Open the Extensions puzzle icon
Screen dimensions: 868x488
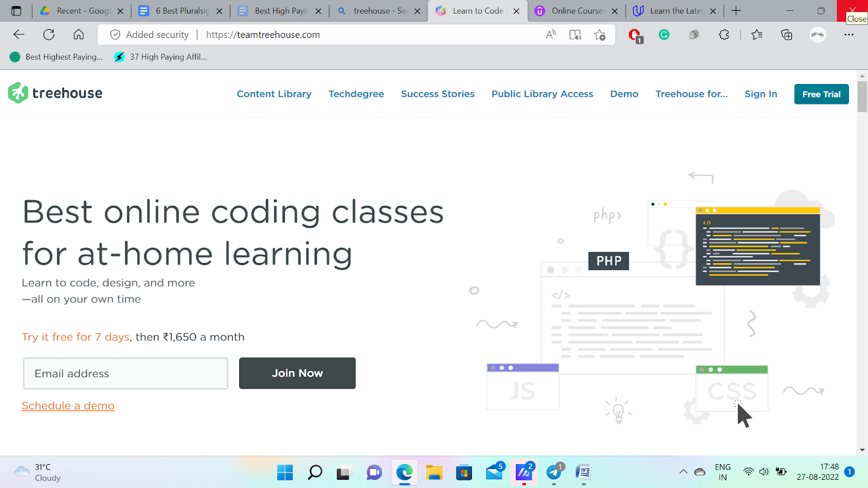click(x=724, y=35)
